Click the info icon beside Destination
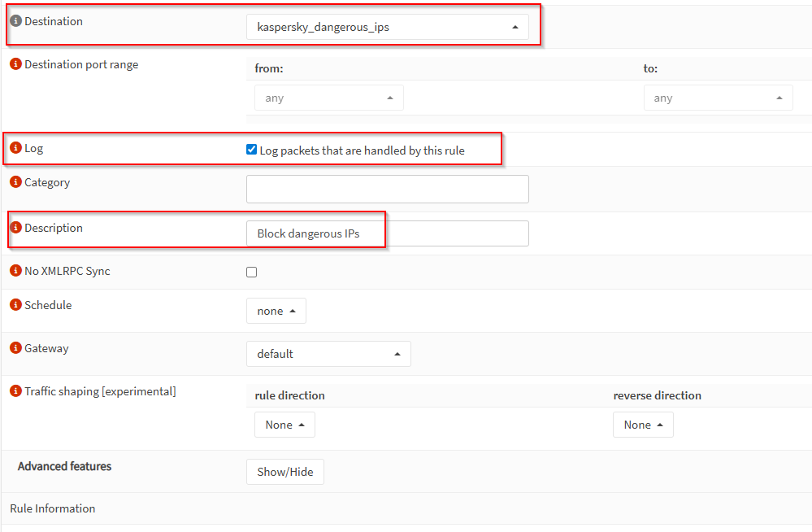Viewport: 812px width, 532px height. tap(15, 21)
